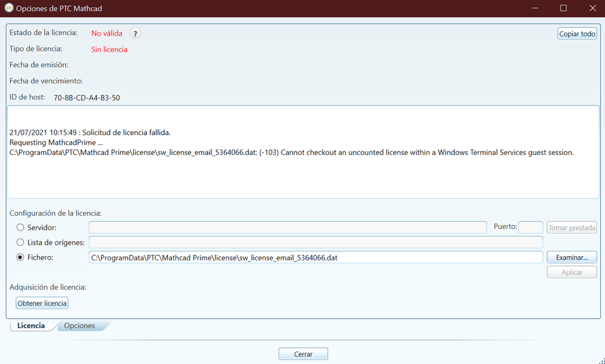The width and height of the screenshot is (605, 364).
Task: Close the Opciones de PTC Mathcad window
Action: (592, 8)
